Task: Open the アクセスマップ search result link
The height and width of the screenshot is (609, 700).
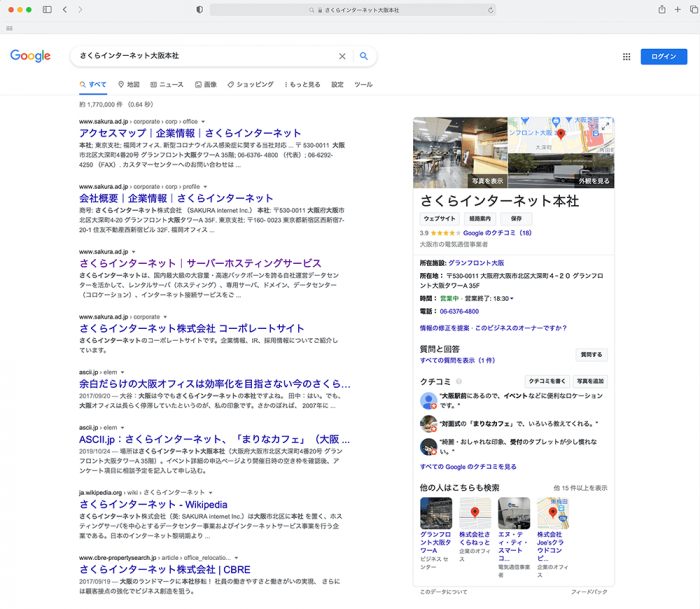Action: coord(190,133)
